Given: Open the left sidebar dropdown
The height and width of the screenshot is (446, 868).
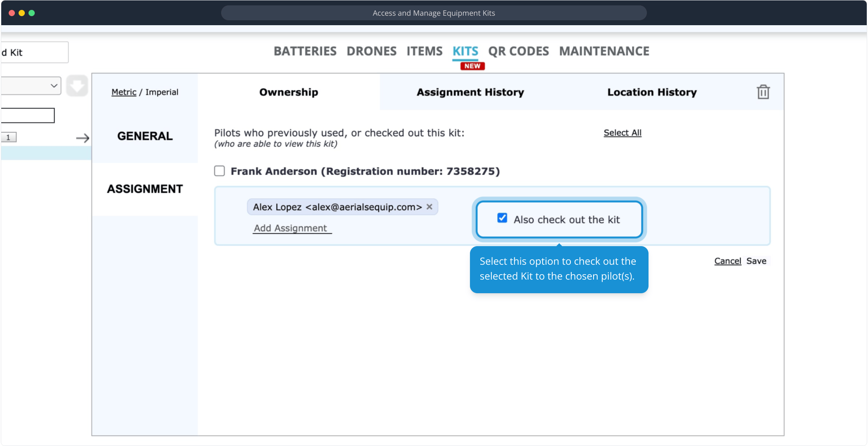Looking at the screenshot, I should [x=31, y=86].
